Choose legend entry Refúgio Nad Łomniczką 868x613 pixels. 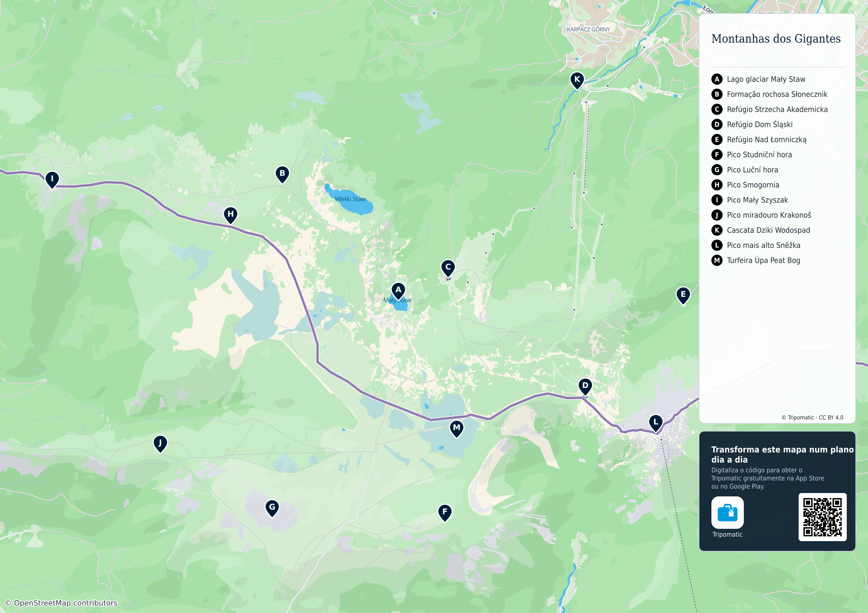pyautogui.click(x=759, y=140)
